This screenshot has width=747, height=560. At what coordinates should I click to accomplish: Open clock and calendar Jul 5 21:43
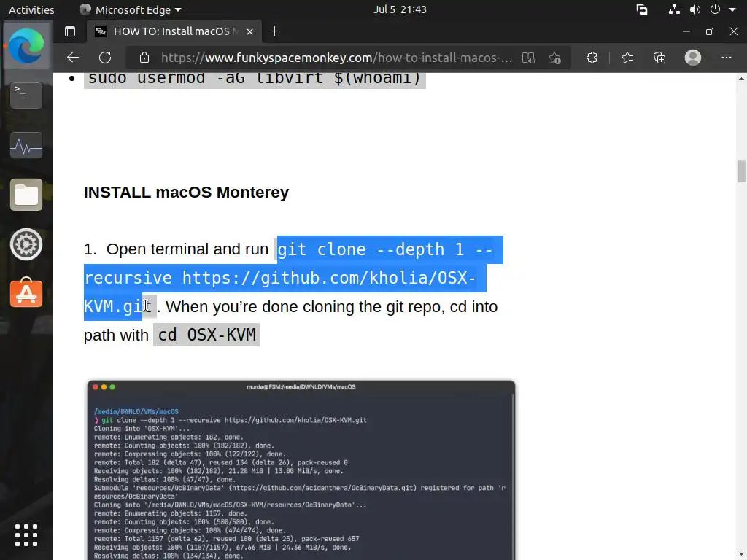400,9
